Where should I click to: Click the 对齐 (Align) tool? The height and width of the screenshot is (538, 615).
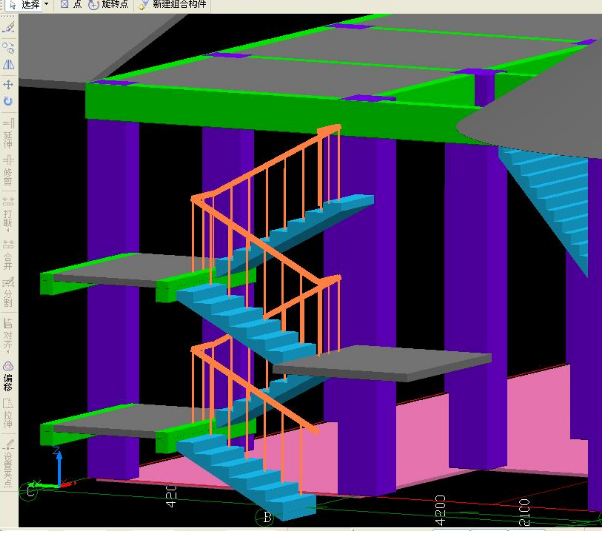coord(8,334)
